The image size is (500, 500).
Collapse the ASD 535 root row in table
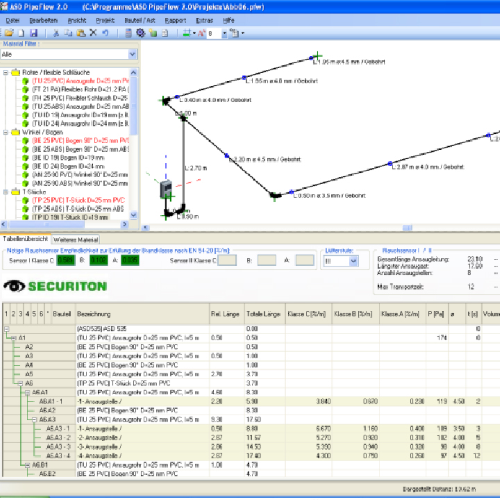tap(6, 329)
